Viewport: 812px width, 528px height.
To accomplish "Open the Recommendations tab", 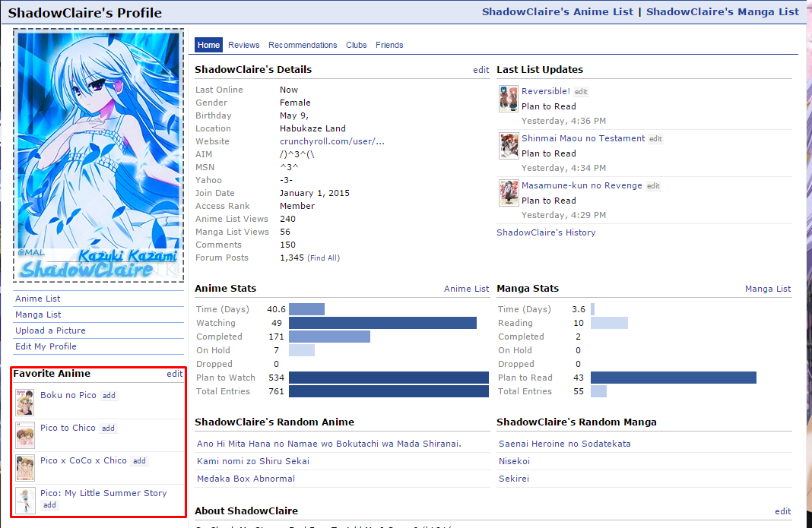I will [303, 45].
